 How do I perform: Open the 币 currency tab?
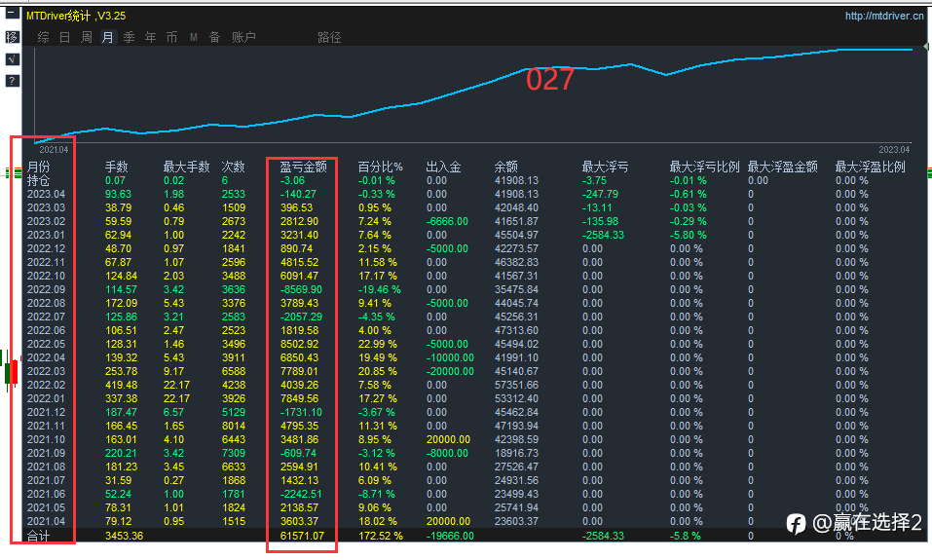point(171,37)
